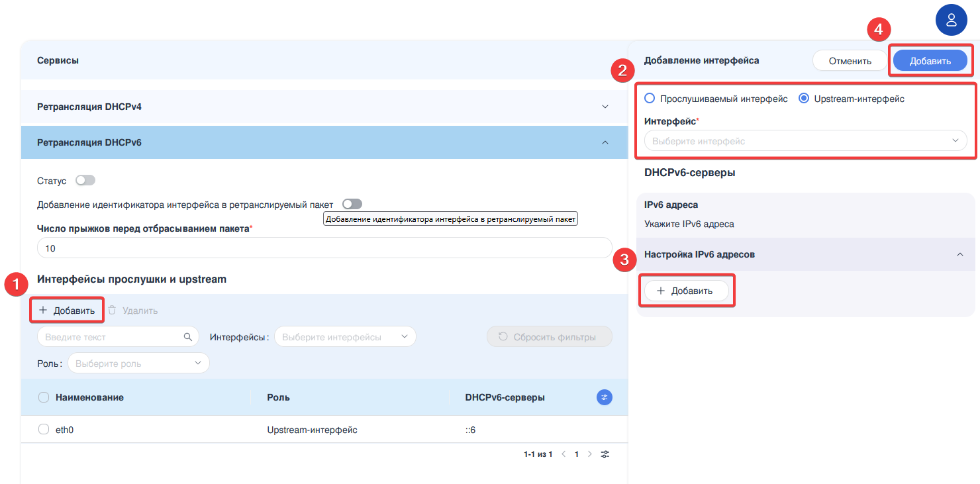
Task: Click the hop count input field
Action: 324,248
